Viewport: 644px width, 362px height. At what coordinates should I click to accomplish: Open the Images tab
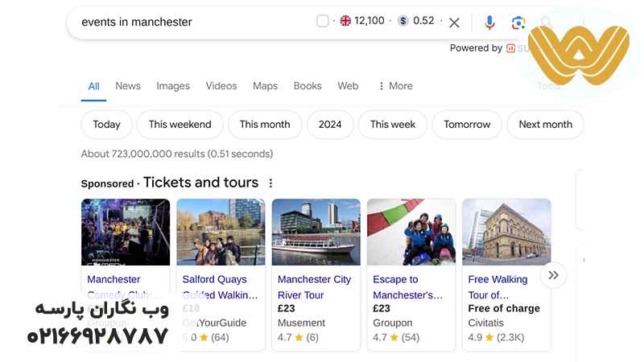(173, 86)
